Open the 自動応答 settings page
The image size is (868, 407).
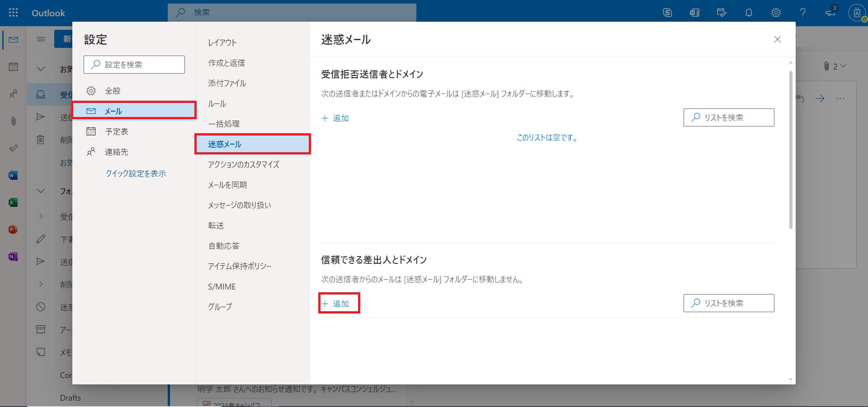pos(224,246)
